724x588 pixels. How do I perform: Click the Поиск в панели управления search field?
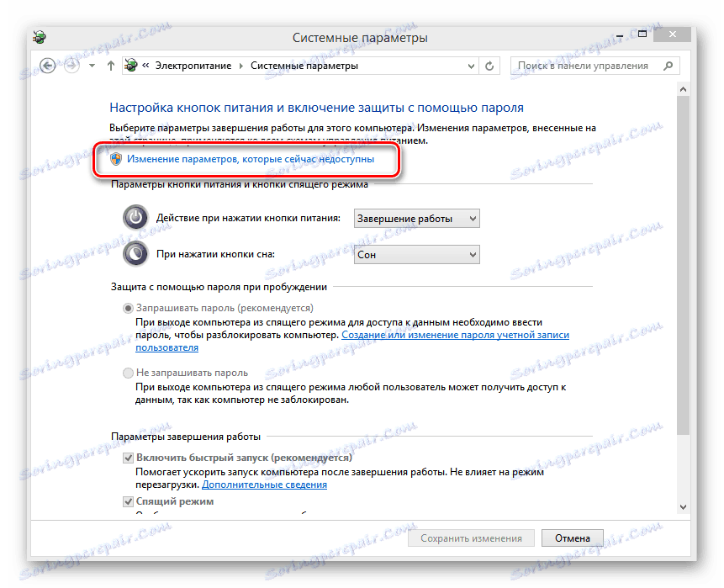pyautogui.click(x=595, y=66)
